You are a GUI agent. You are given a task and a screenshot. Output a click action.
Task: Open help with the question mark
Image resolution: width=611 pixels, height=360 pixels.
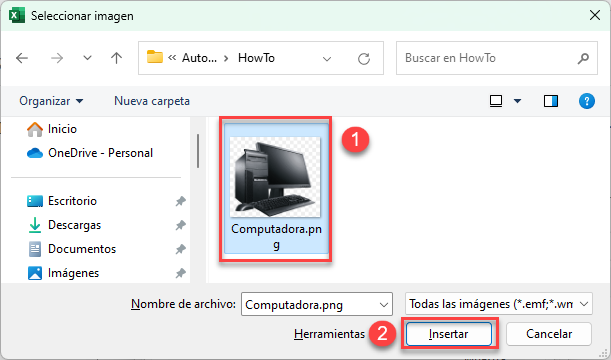[x=586, y=101]
